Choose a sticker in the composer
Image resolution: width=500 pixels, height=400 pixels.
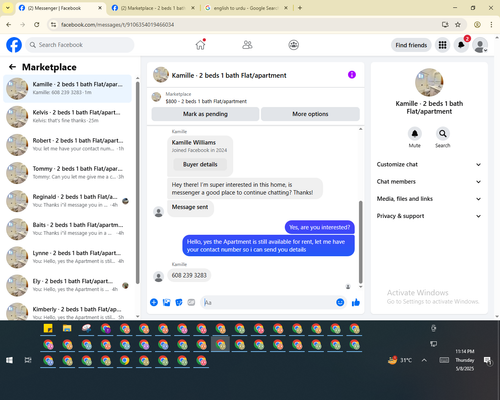pos(179,302)
